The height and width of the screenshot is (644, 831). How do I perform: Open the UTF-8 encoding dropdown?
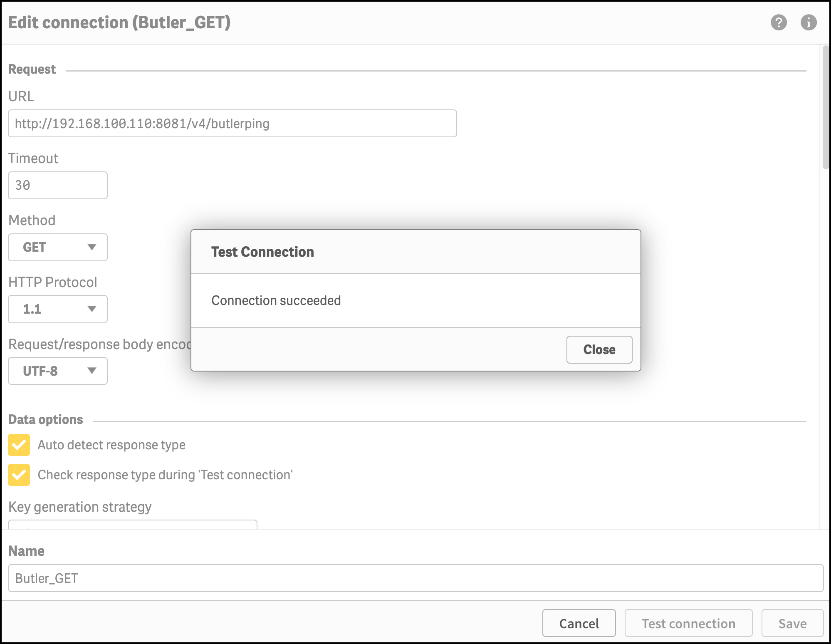(x=57, y=371)
